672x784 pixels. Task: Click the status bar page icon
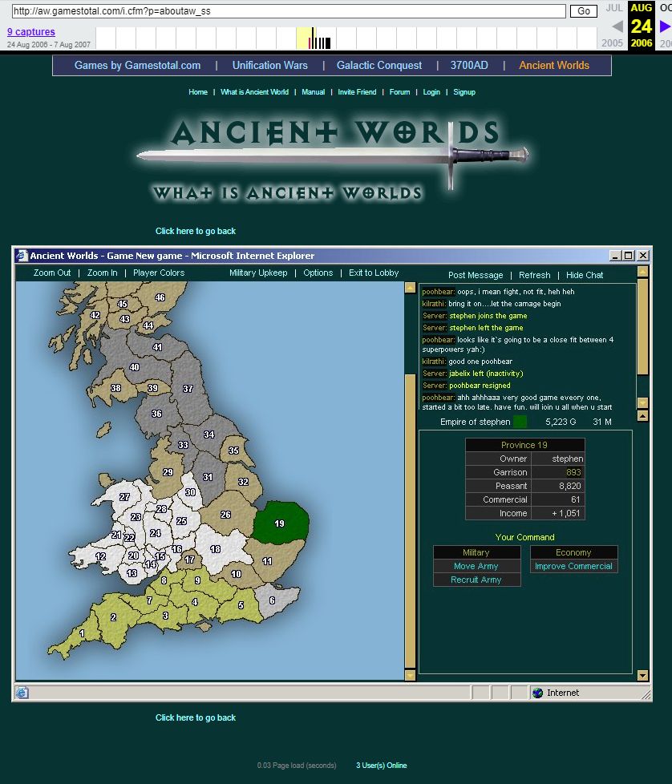click(x=22, y=693)
